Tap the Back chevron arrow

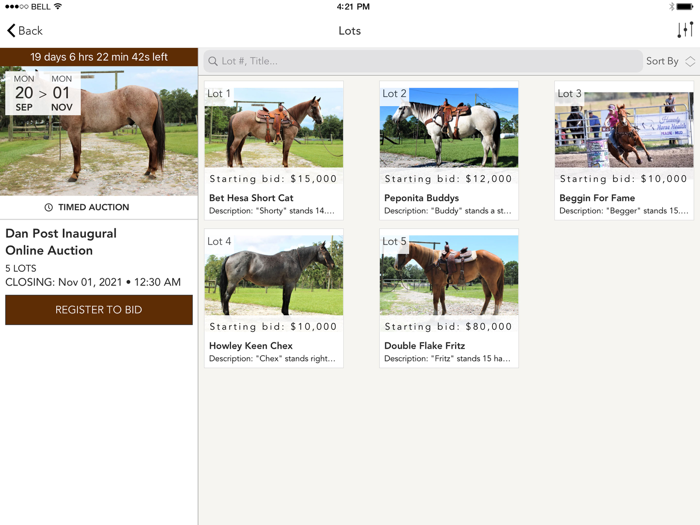pos(11,30)
